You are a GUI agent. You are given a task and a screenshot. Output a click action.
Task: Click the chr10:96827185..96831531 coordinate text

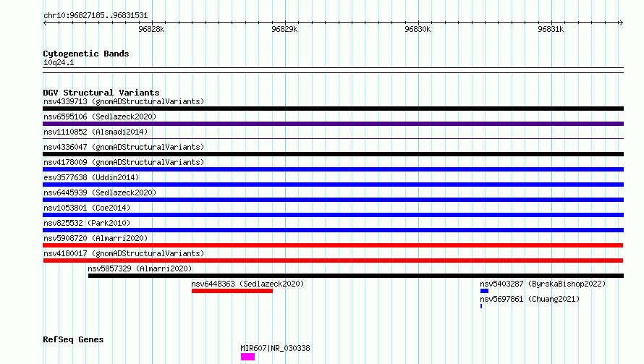click(96, 16)
